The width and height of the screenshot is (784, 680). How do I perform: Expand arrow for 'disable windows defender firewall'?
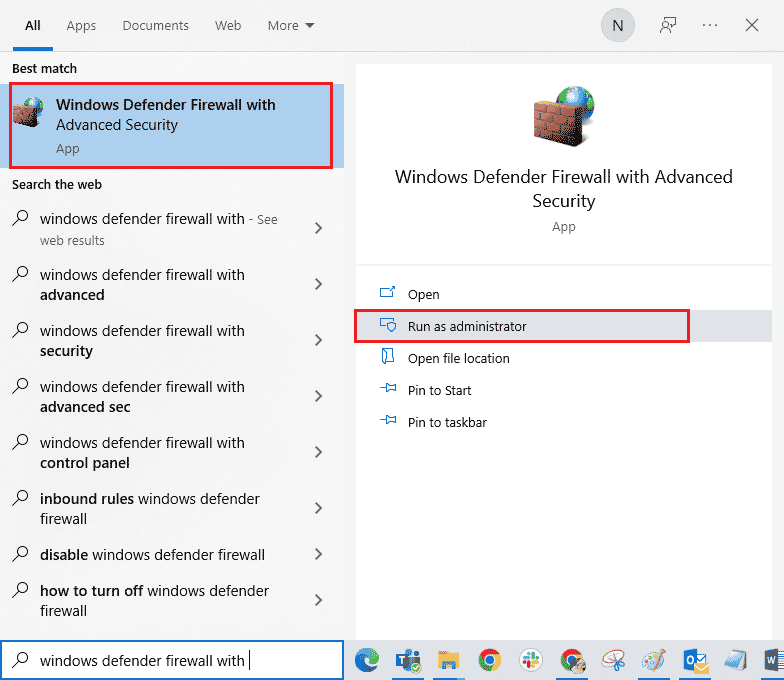click(x=318, y=554)
